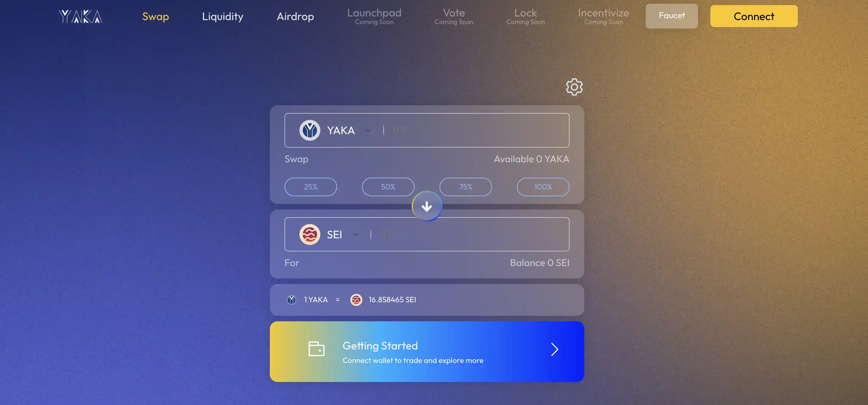Open the swap settings gear icon

coord(574,86)
